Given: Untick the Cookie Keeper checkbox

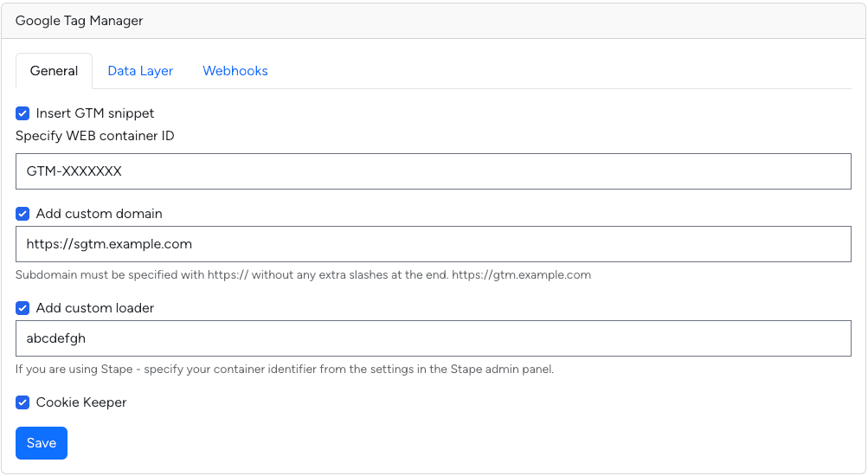Looking at the screenshot, I should [x=23, y=402].
